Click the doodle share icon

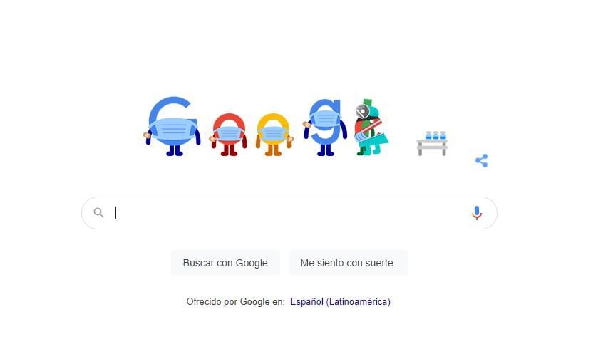[x=482, y=161]
